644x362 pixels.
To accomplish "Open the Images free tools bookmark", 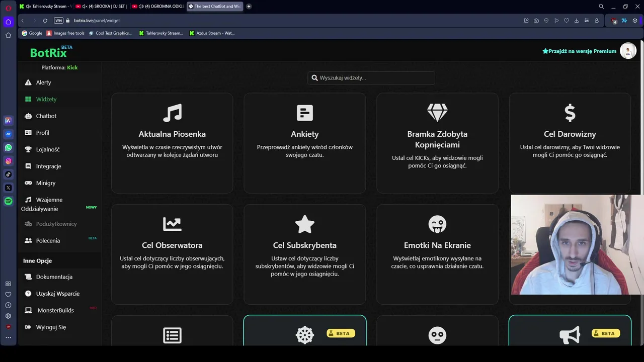I will pyautogui.click(x=65, y=33).
